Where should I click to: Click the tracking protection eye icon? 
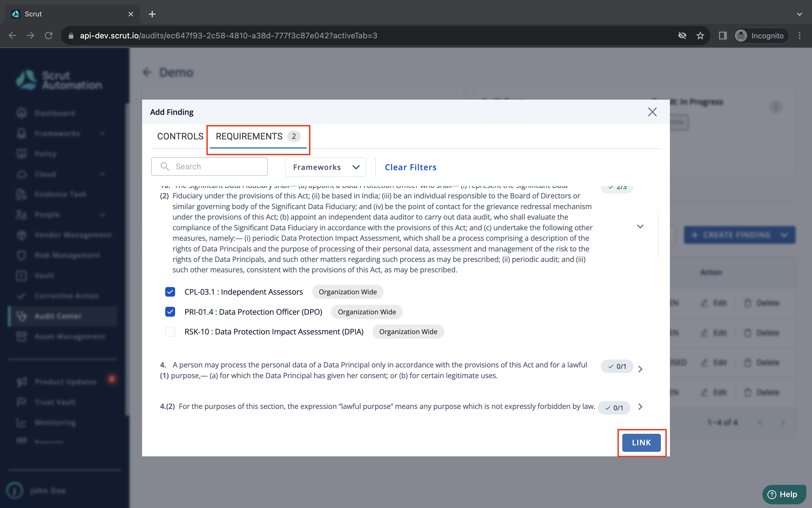[x=682, y=36]
